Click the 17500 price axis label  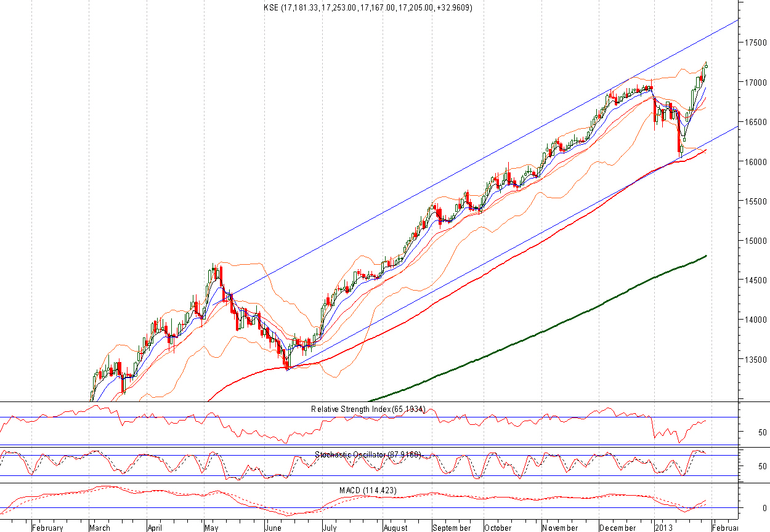pos(755,43)
